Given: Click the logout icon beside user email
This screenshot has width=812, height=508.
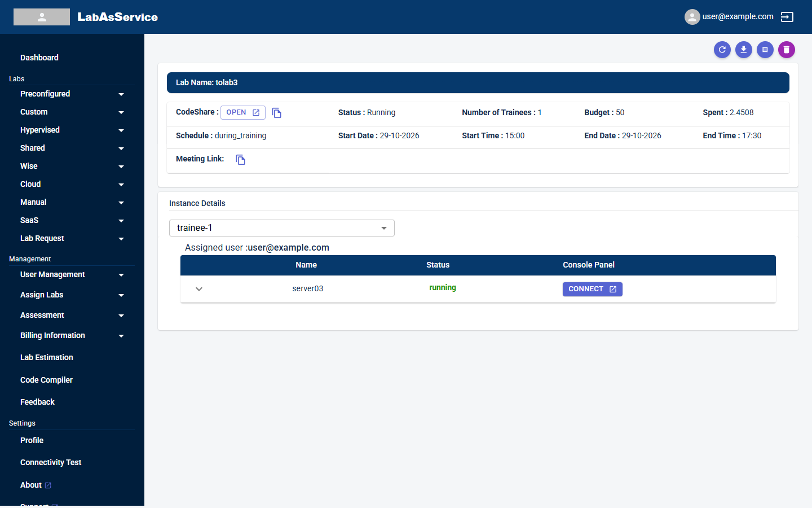Looking at the screenshot, I should point(787,17).
